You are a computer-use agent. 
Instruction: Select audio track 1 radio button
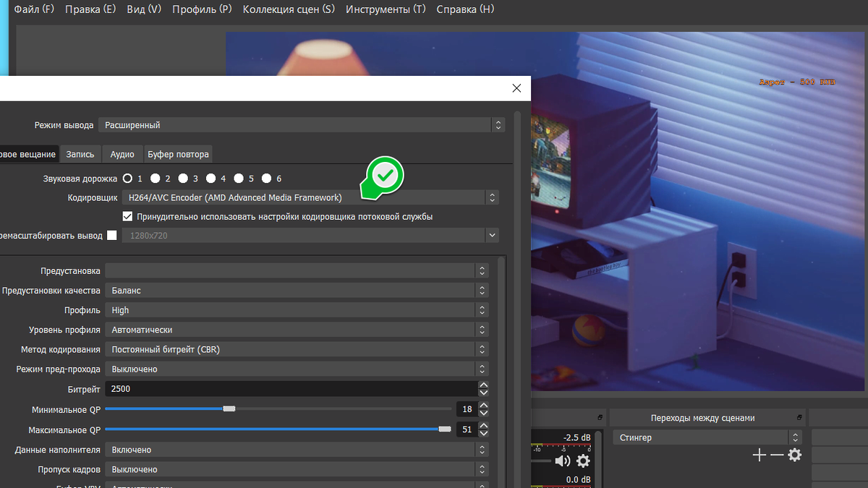click(128, 178)
